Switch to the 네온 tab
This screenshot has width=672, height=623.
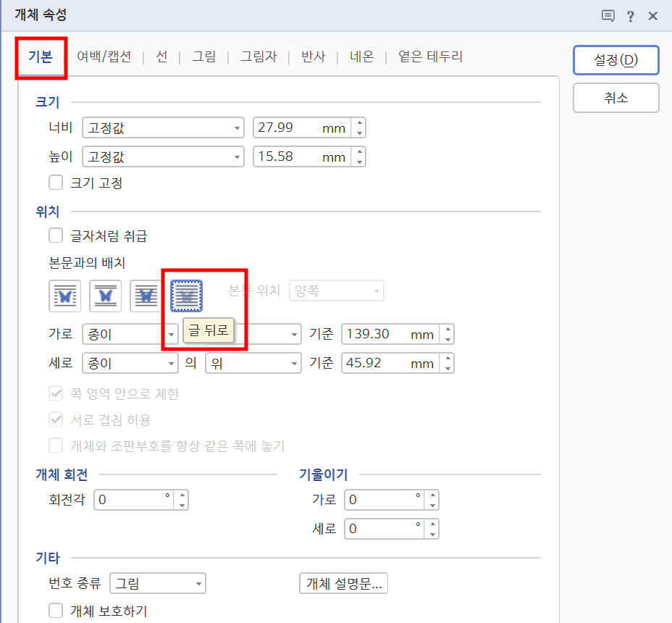tap(362, 57)
